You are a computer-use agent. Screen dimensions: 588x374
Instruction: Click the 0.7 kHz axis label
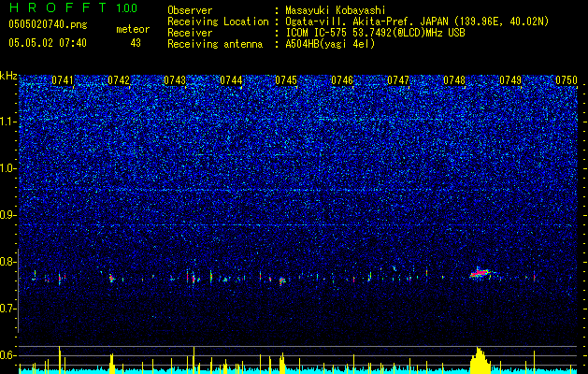pyautogui.click(x=8, y=309)
